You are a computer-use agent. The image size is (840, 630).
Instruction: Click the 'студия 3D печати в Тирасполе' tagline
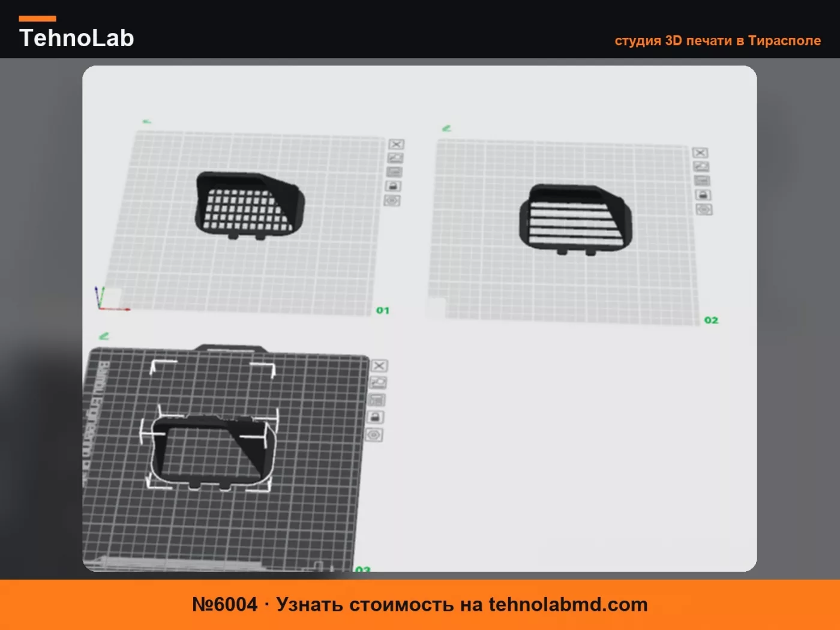[718, 40]
